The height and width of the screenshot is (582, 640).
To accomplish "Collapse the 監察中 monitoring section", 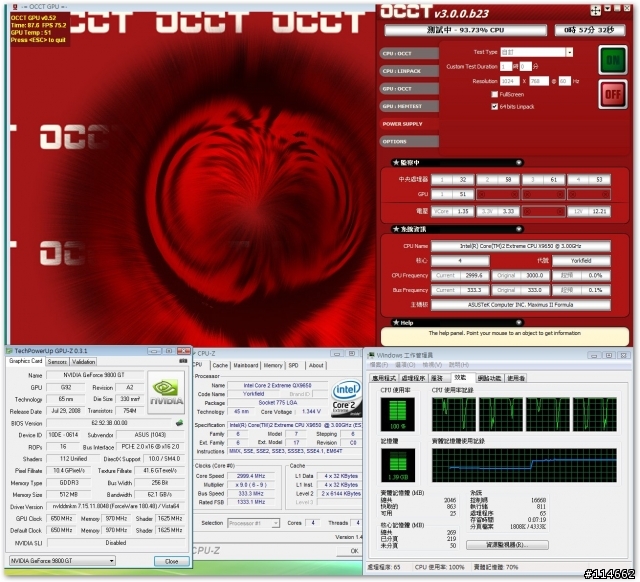I will click(518, 162).
